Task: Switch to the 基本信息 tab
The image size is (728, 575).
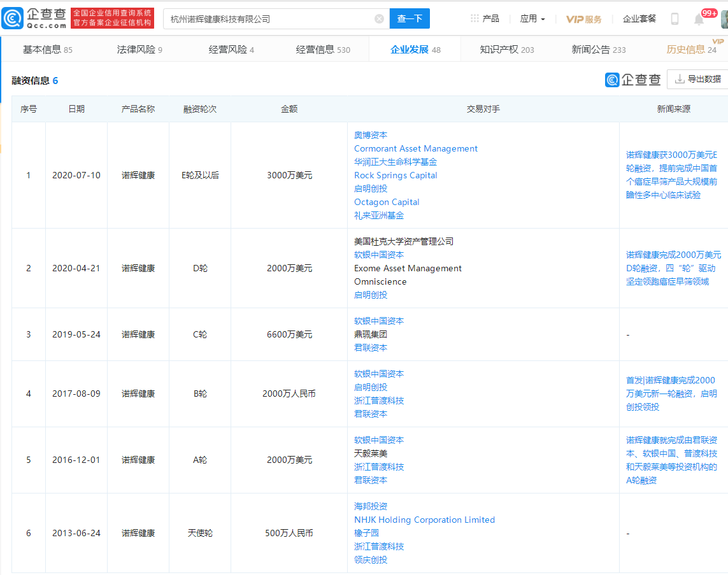Action: click(47, 50)
